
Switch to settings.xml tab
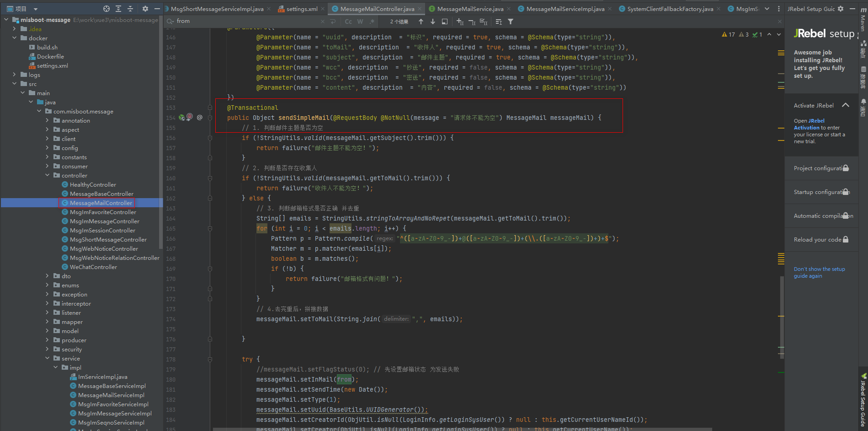302,9
